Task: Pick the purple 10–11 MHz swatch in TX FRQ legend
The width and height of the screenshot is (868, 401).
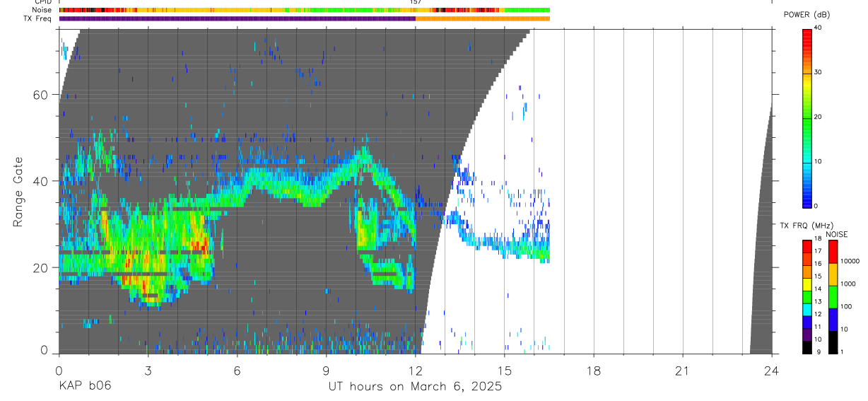Action: pyautogui.click(x=807, y=335)
